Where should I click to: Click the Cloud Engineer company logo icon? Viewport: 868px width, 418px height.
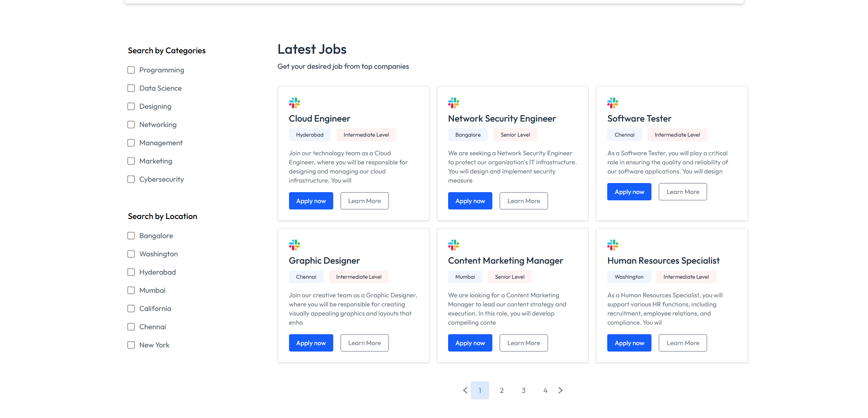(x=294, y=103)
